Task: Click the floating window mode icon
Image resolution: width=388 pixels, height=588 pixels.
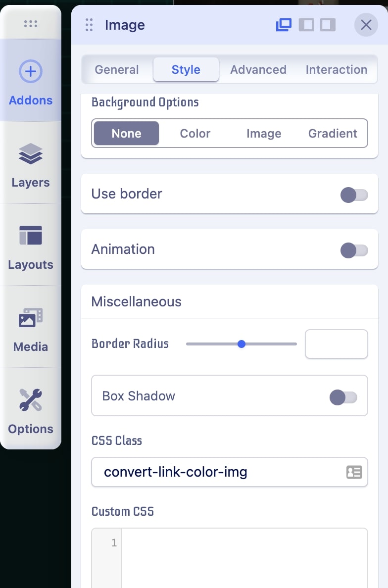Action: click(x=284, y=25)
